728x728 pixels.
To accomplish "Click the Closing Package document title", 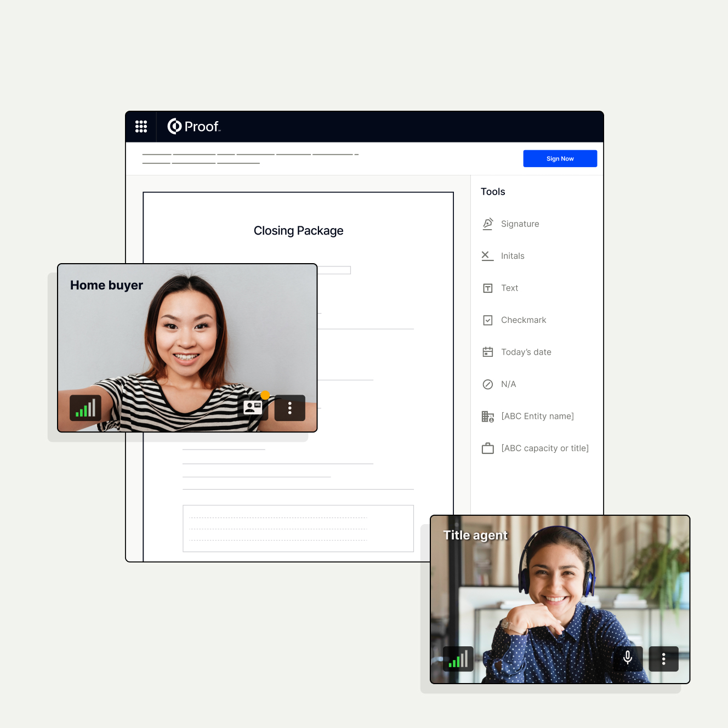I will pos(298,231).
